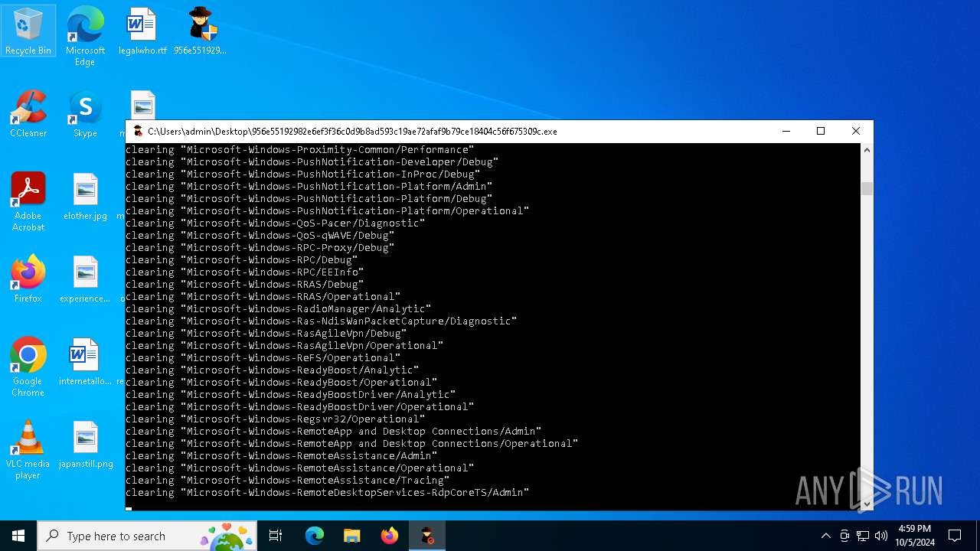Click the line "Microsoft-Windows-Ras-NdisWanPacketCapture/Diagnostic"
The width and height of the screenshot is (980, 551).
[x=322, y=321]
